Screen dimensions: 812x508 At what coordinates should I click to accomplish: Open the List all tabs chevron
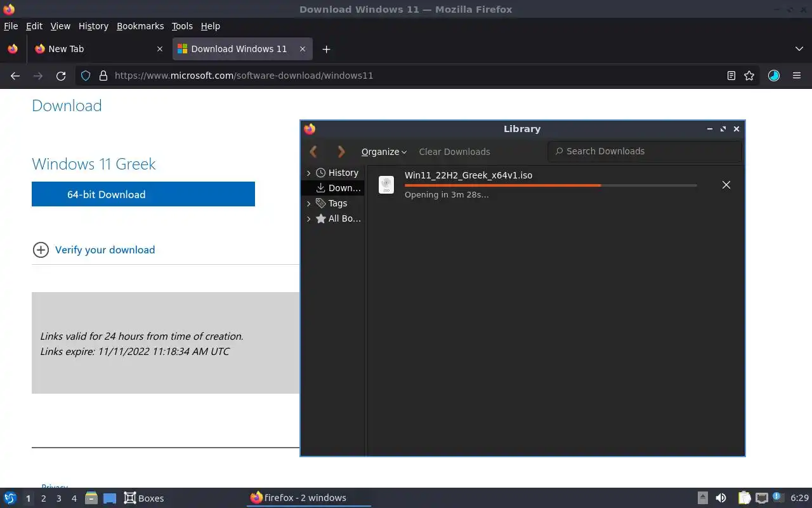coord(799,49)
